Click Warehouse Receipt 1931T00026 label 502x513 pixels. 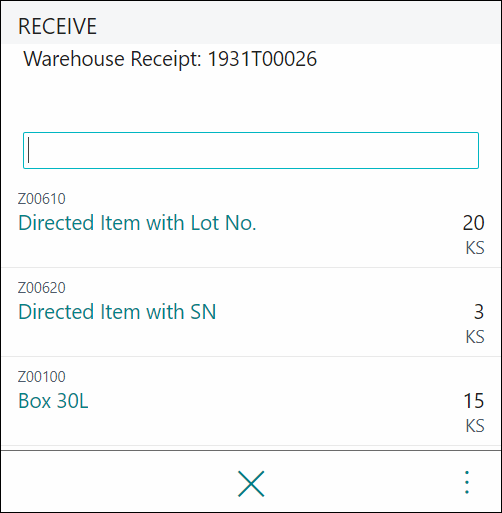click(x=170, y=59)
